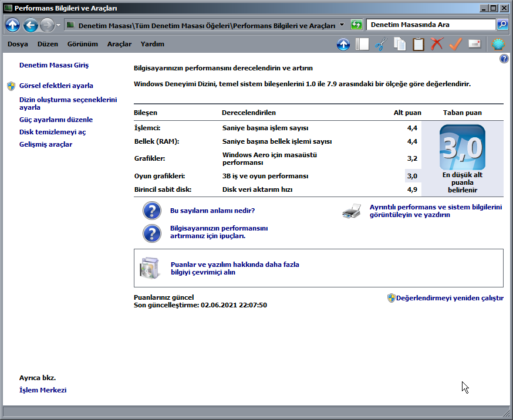The image size is (513, 420).
Task: Open the seashell Classic Shell settings icon
Action: 498,44
